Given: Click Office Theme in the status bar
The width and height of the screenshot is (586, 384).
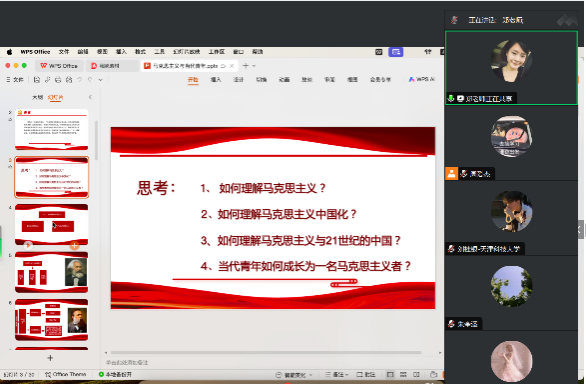Looking at the screenshot, I should (x=66, y=374).
